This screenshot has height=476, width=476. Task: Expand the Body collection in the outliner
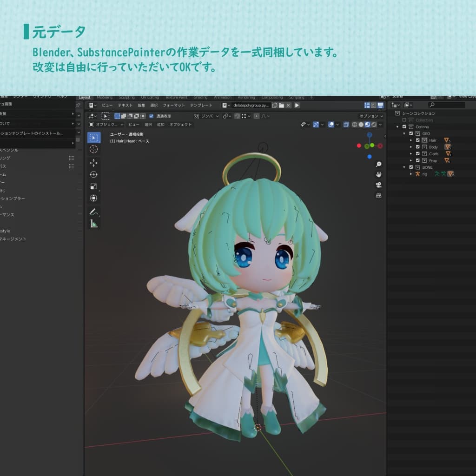click(x=410, y=147)
